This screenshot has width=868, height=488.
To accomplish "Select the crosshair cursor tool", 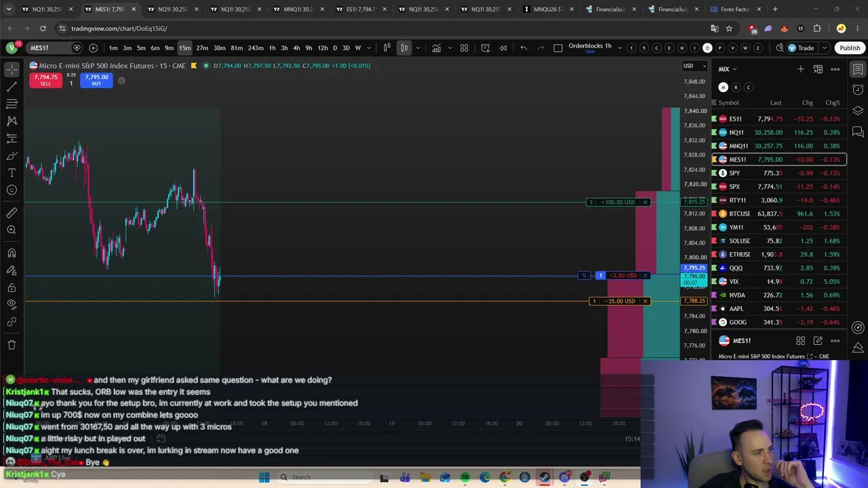I will [12, 70].
